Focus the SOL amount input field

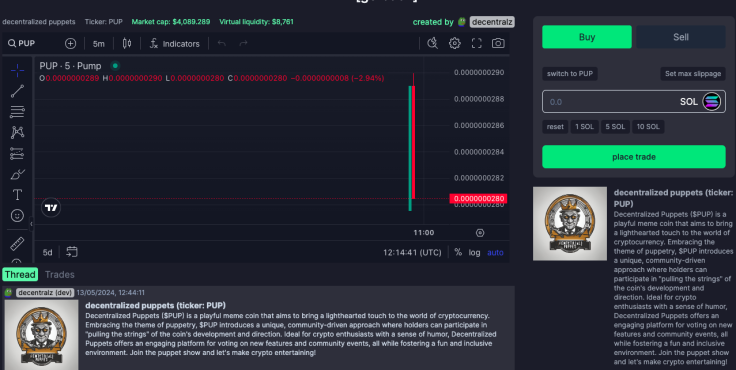[634, 102]
